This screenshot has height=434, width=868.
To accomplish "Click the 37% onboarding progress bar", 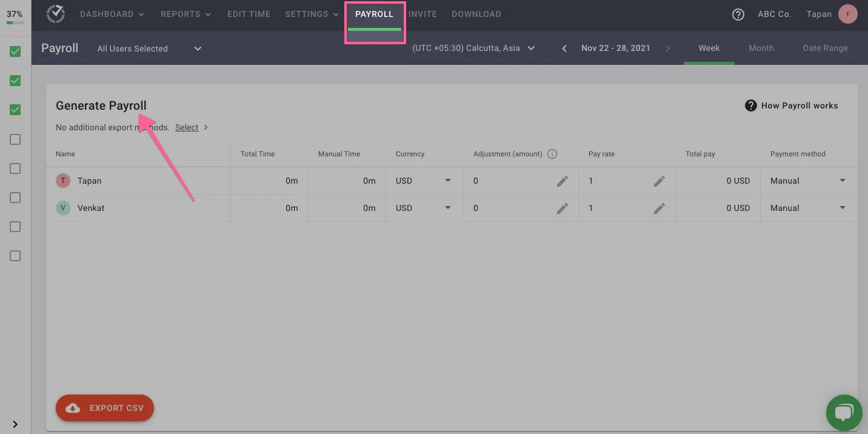I will (x=15, y=22).
